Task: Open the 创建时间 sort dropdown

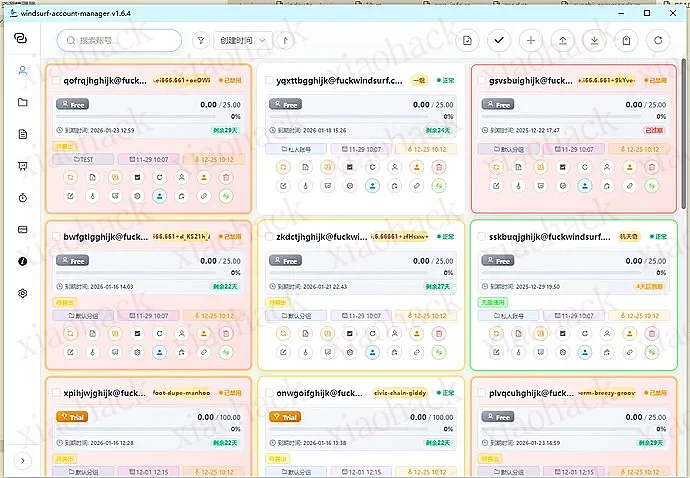Action: pos(243,41)
